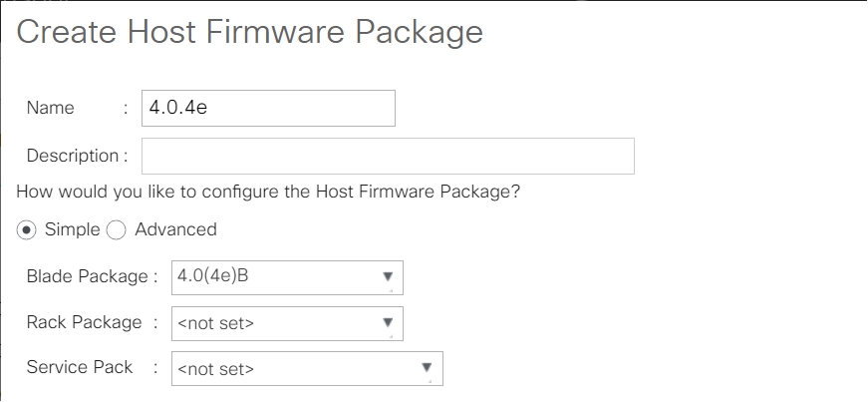Click the Name field label
Image resolution: width=868 pixels, height=402 pixels.
coord(51,108)
